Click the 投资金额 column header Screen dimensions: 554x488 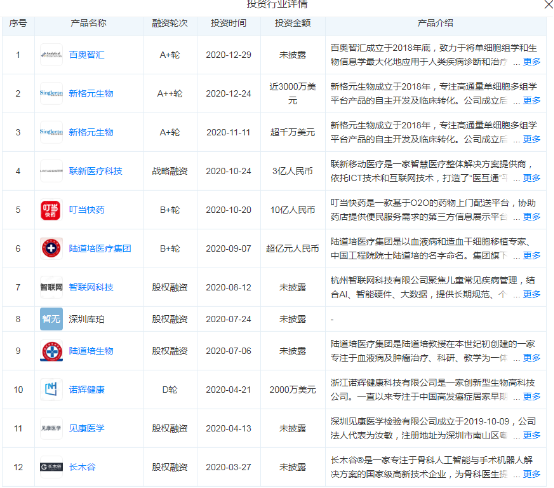coord(293,23)
